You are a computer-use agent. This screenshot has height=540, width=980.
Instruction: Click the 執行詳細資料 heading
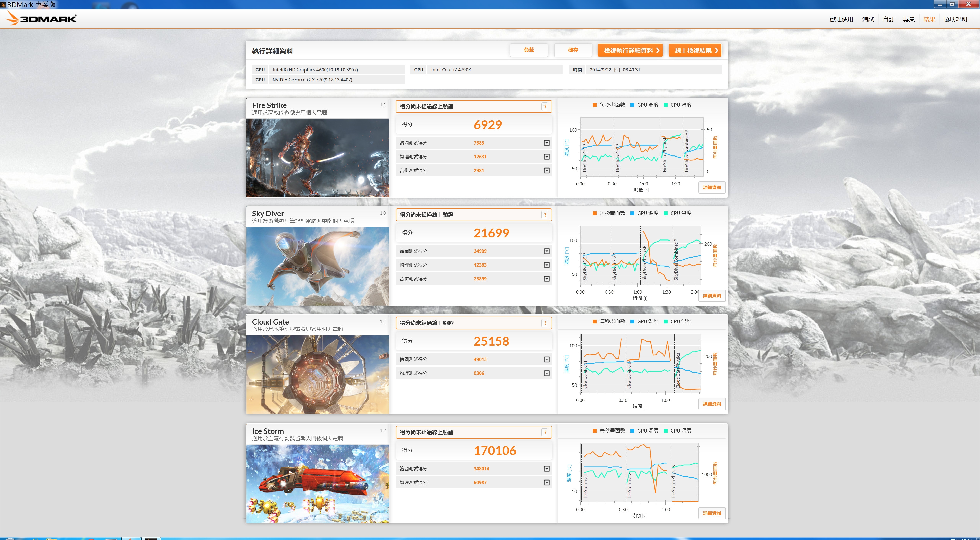(x=272, y=51)
